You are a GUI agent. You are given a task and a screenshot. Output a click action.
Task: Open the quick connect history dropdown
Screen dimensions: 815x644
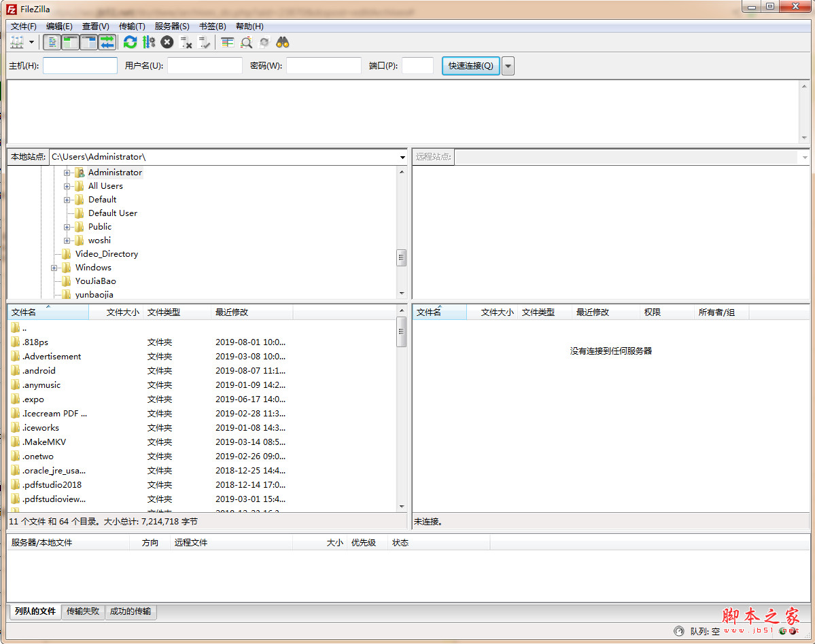point(508,66)
